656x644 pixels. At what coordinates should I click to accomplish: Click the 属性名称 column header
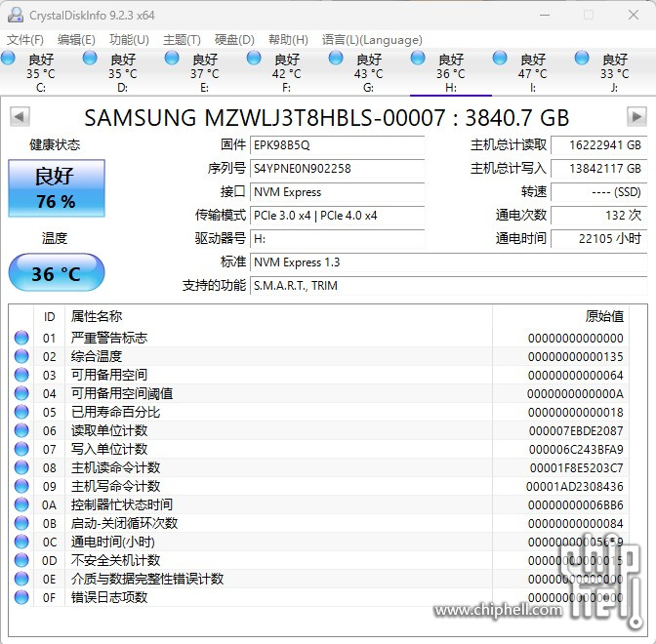tap(278, 316)
